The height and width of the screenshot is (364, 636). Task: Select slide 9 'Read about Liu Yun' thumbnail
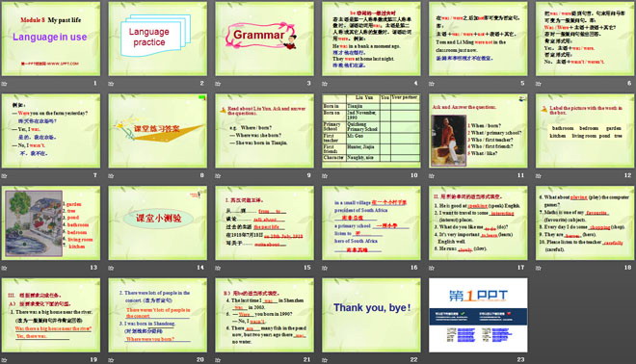[x=264, y=131]
